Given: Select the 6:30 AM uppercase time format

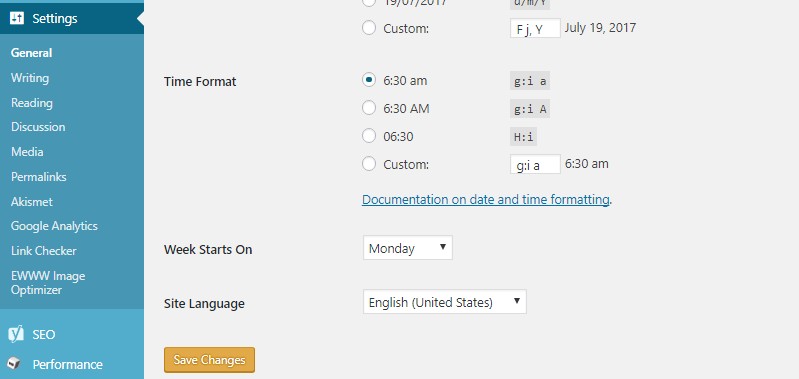Looking at the screenshot, I should click(369, 107).
